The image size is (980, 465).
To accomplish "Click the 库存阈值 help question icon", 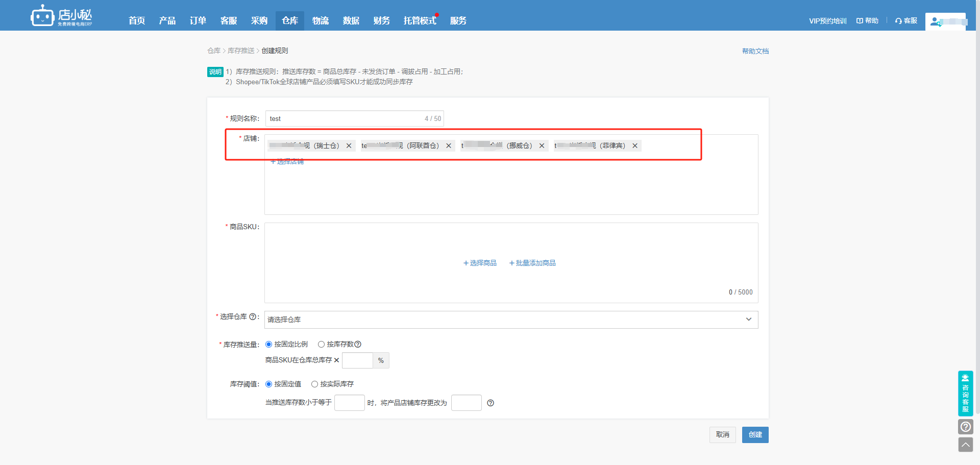I will point(491,403).
